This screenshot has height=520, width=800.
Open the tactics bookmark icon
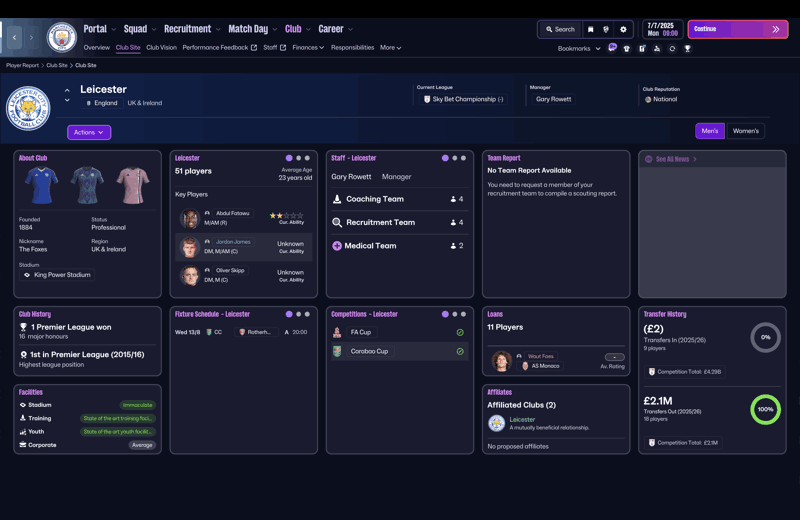(657, 48)
